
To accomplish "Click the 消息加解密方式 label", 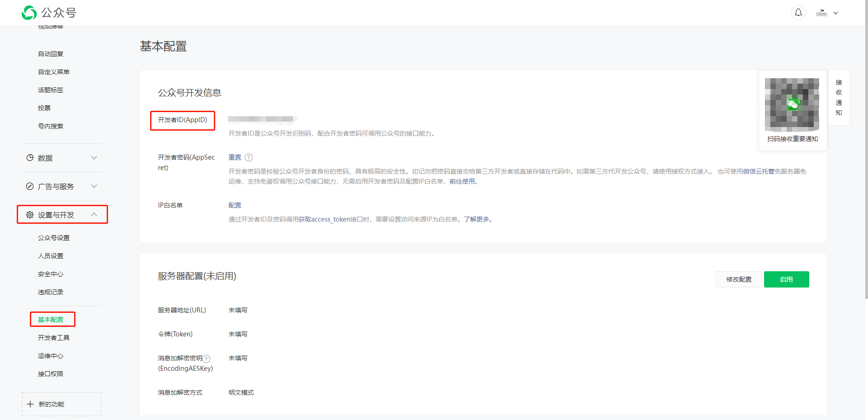I will click(180, 392).
